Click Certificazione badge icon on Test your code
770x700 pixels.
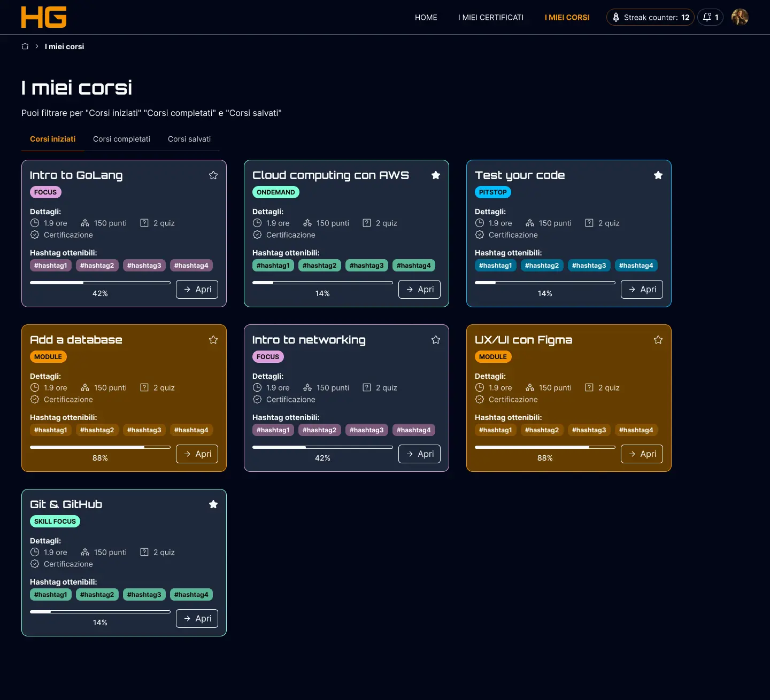click(x=480, y=235)
